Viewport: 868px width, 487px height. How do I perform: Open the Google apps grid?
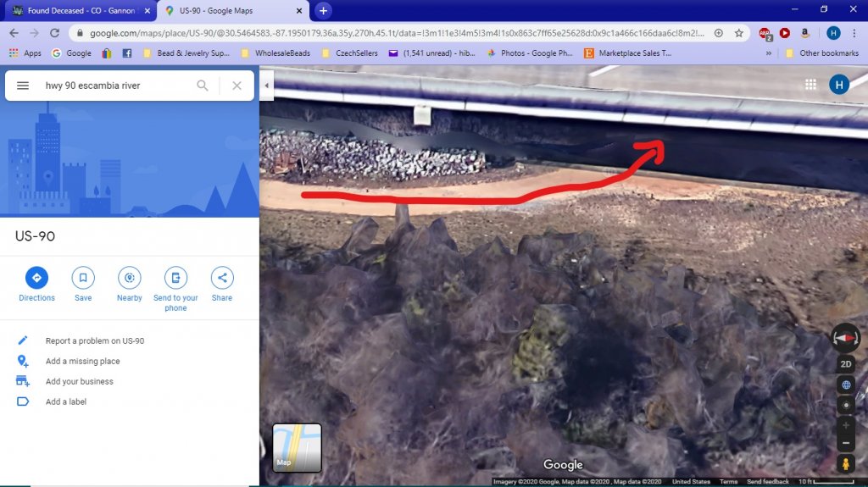[x=810, y=85]
